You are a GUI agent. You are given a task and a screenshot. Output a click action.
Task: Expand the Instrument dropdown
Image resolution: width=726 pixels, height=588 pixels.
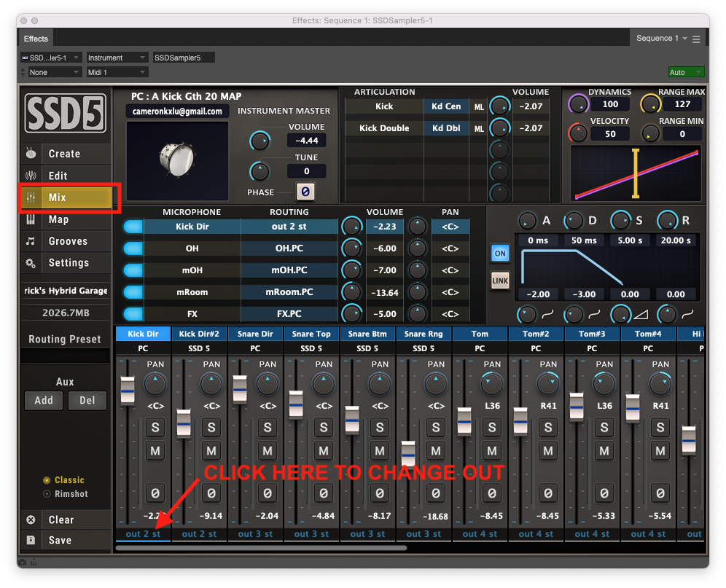[x=117, y=57]
